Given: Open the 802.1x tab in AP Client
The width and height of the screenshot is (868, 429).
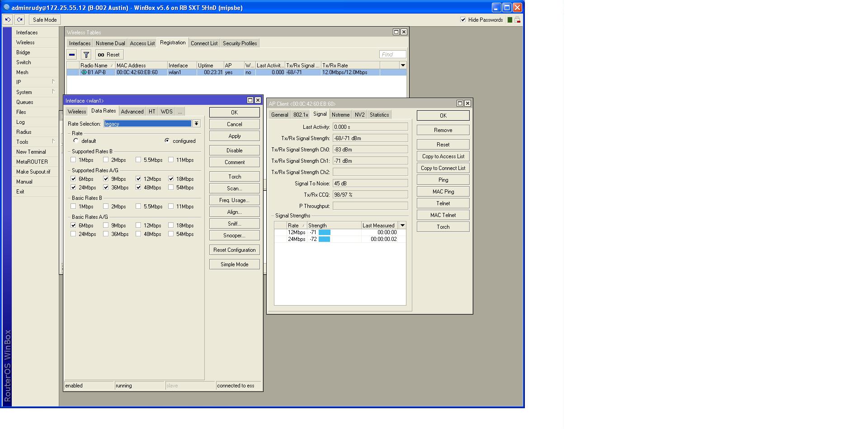Looking at the screenshot, I should tap(301, 115).
